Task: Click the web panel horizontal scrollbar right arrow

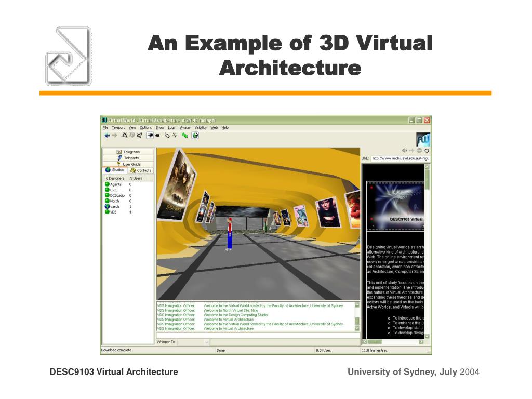Action: coord(421,342)
